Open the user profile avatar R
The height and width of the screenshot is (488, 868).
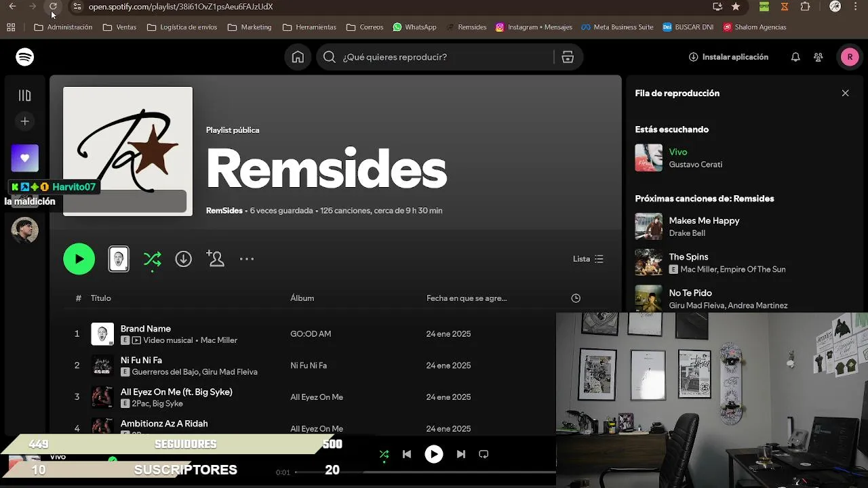click(850, 57)
